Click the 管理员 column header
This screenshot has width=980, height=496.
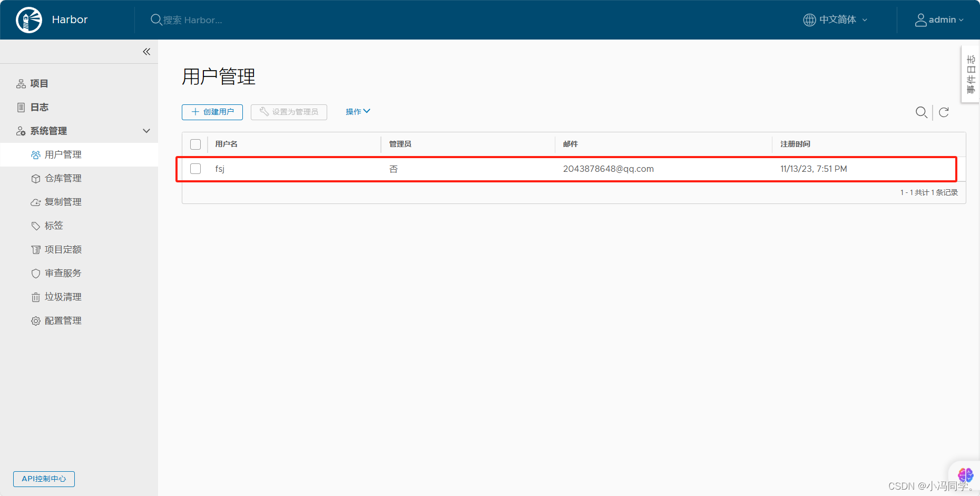point(400,144)
